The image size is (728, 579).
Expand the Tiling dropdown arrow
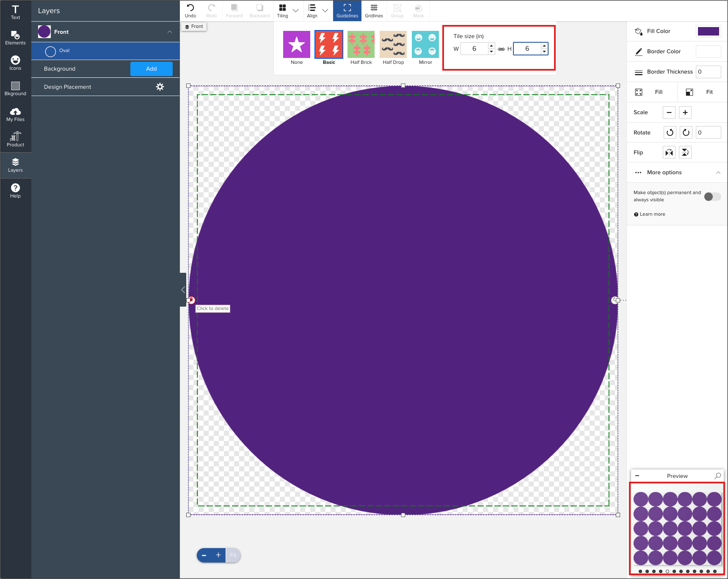pyautogui.click(x=296, y=11)
